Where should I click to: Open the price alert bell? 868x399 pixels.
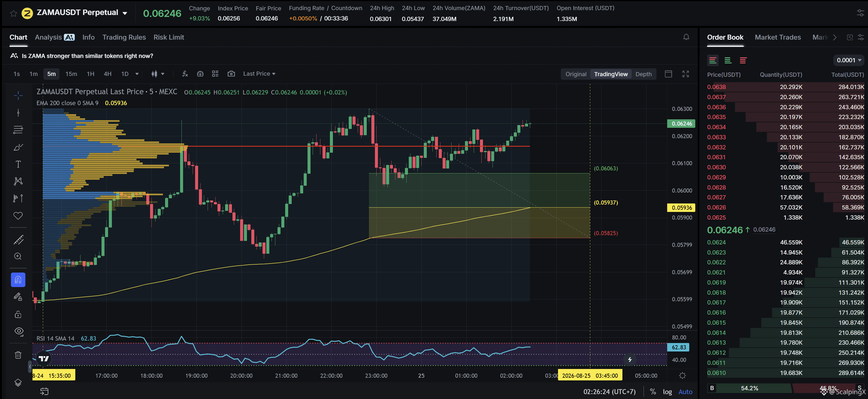(686, 37)
